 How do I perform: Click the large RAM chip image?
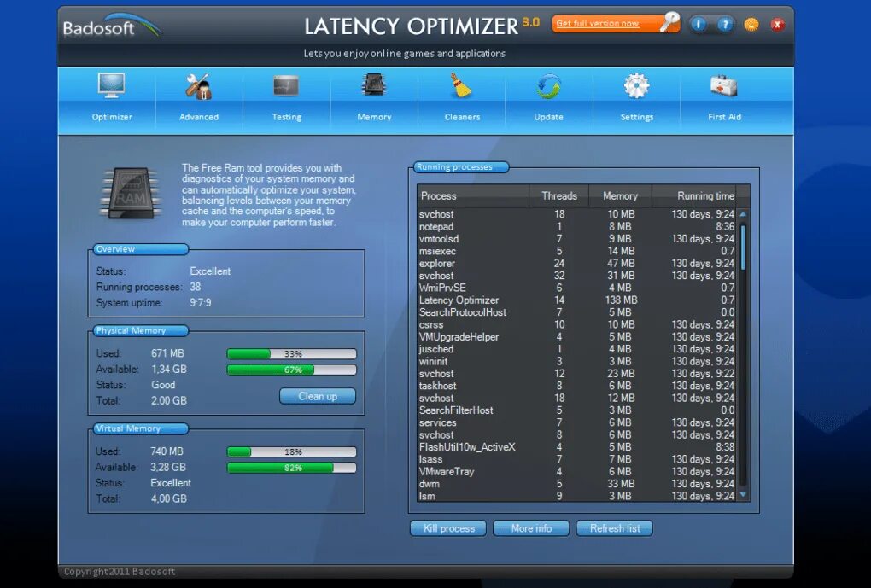pyautogui.click(x=131, y=193)
